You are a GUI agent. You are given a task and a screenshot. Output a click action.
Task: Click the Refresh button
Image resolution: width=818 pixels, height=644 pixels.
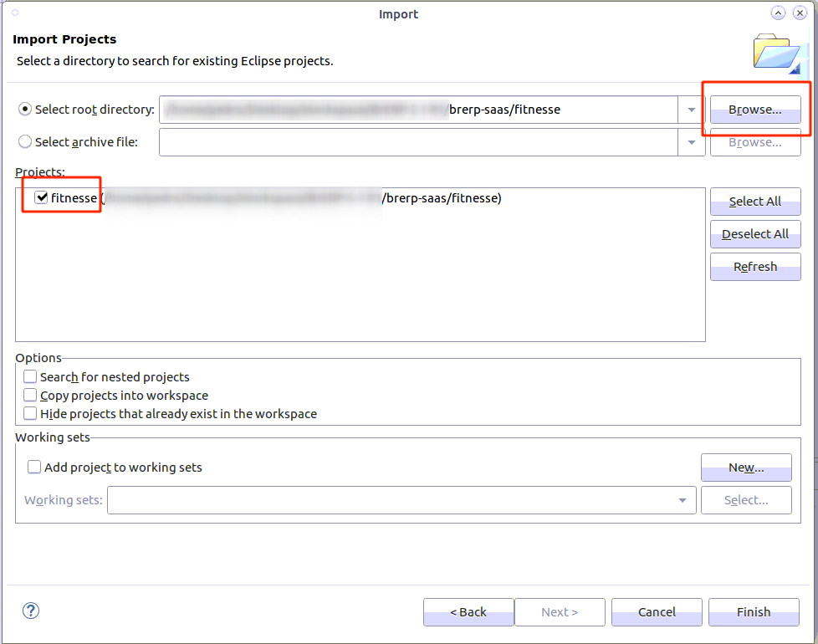point(754,267)
